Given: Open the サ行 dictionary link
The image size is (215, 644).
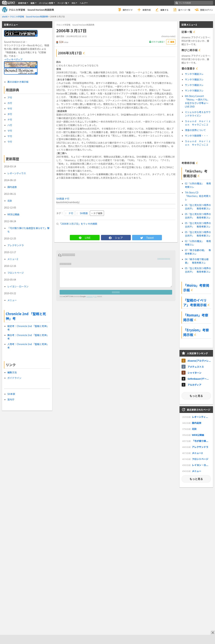Looking at the screenshot, I should pyautogui.click(x=10, y=109).
